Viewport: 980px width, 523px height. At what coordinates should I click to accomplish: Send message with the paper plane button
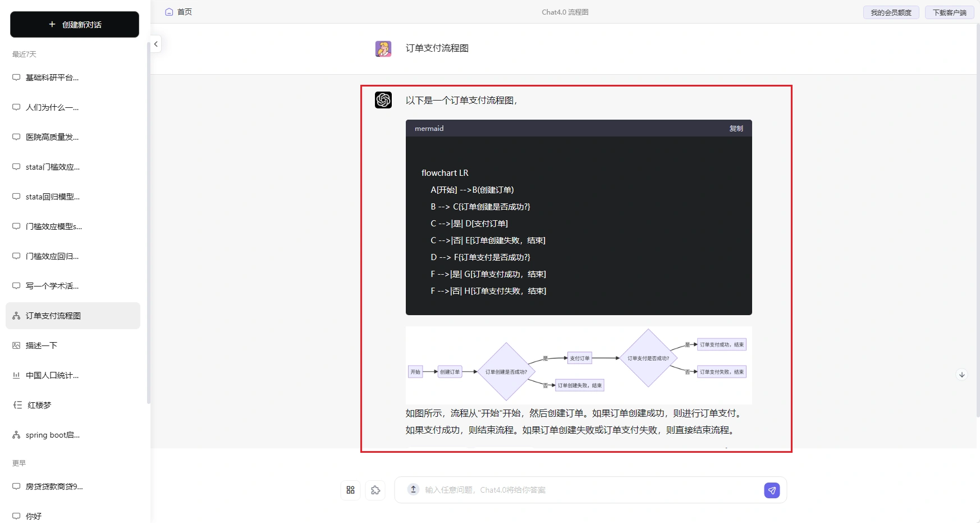[x=772, y=490]
